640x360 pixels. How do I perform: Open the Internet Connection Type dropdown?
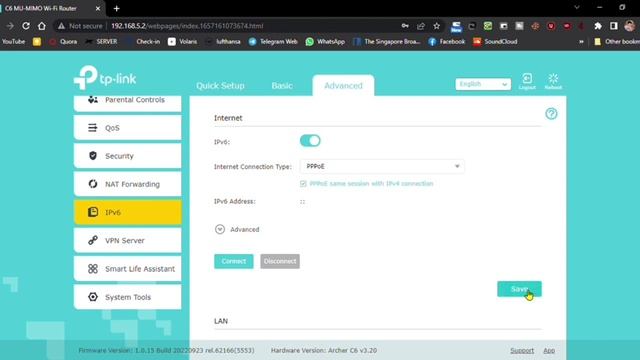point(382,166)
